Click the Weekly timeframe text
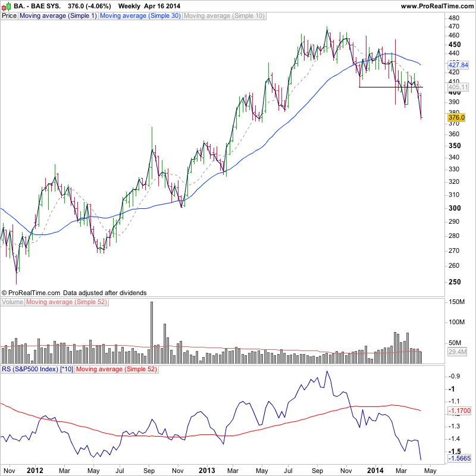 click(x=129, y=6)
